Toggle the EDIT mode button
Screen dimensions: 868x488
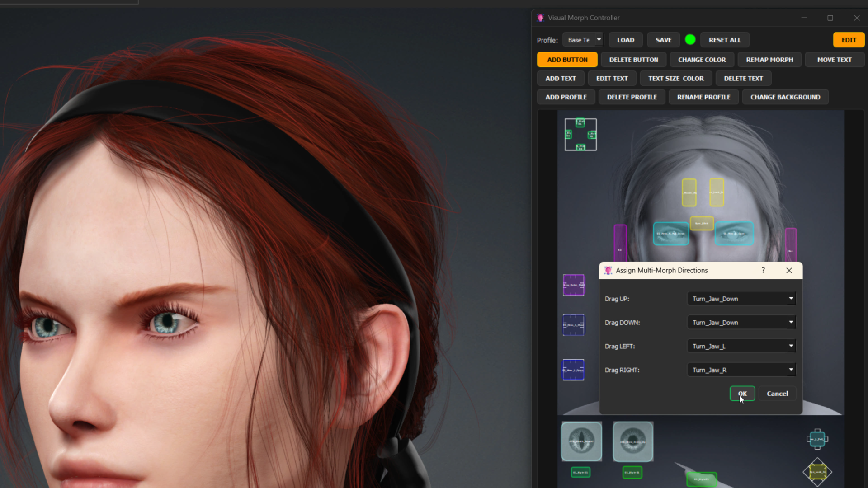849,40
